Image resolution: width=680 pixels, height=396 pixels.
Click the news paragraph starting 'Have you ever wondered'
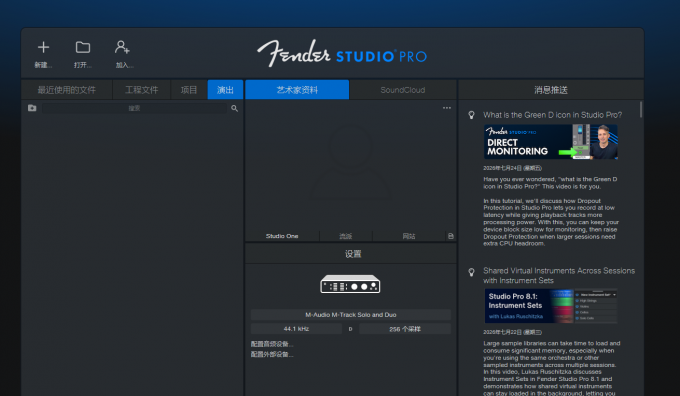tap(550, 183)
